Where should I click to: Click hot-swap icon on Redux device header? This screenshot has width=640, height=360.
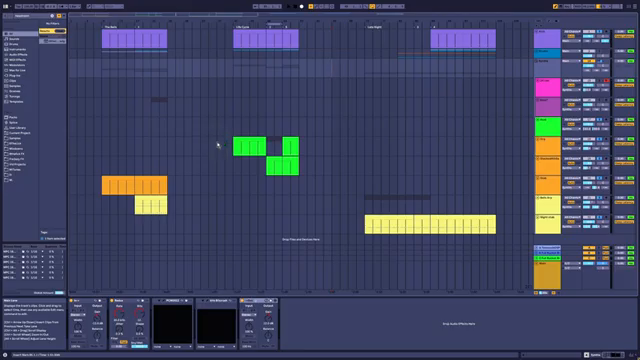138,301
